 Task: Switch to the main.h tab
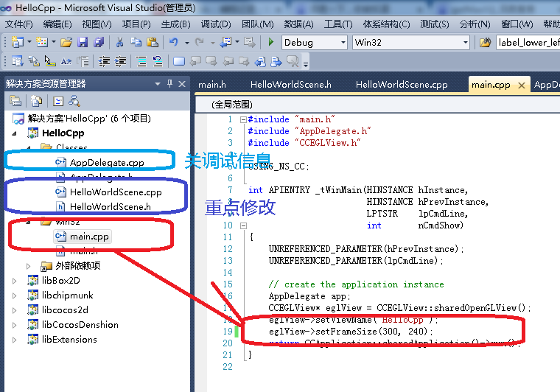point(212,85)
